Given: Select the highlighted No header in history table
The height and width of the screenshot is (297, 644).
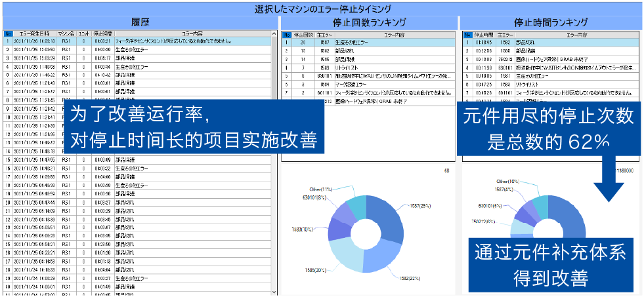Looking at the screenshot, I should pyautogui.click(x=7, y=33).
